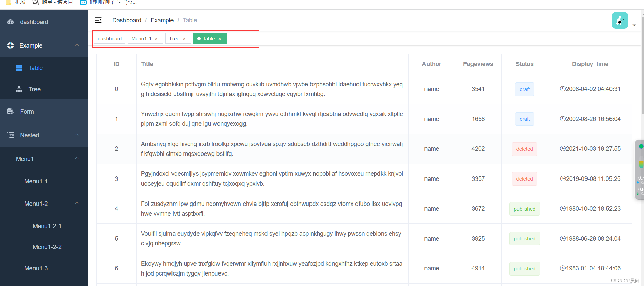Click the Nested list icon in sidebar
Viewport: 644px width, 286px height.
coord(10,135)
